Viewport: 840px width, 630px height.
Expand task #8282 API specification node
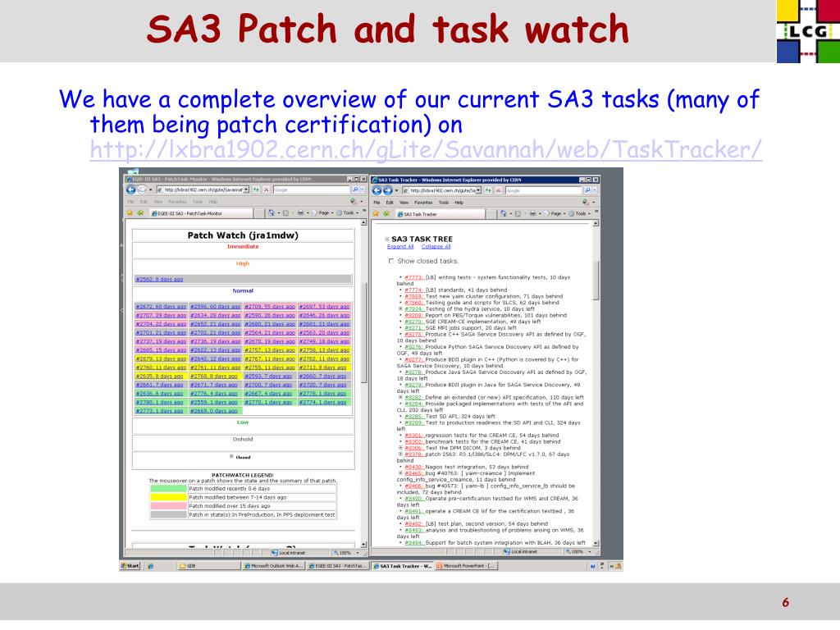click(x=400, y=398)
